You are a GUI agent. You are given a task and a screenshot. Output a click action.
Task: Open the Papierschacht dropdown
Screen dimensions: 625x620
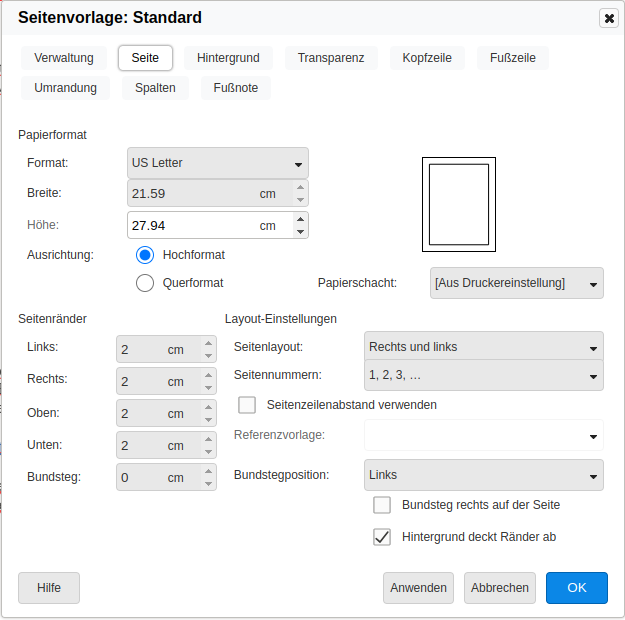click(516, 283)
